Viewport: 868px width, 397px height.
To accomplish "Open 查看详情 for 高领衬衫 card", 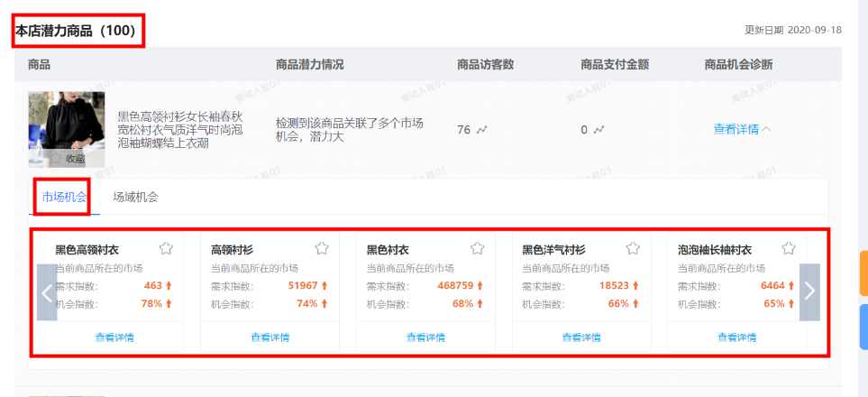I will pyautogui.click(x=270, y=337).
